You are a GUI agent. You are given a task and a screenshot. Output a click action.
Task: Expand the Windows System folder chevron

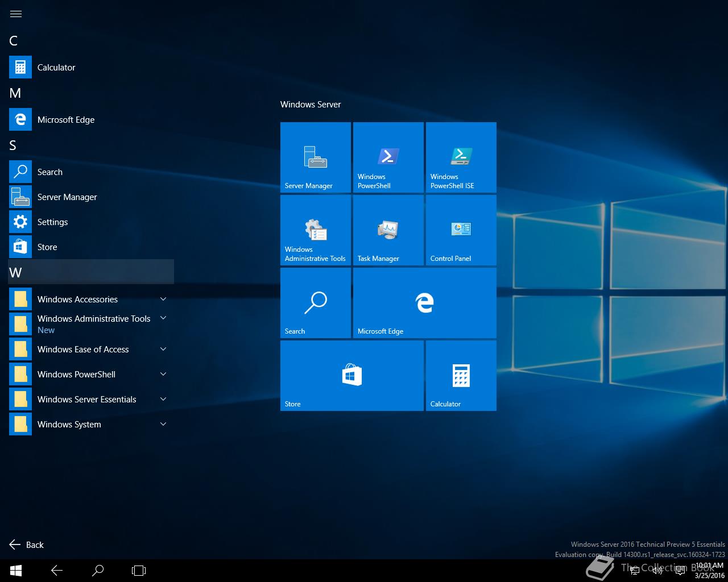pos(163,424)
